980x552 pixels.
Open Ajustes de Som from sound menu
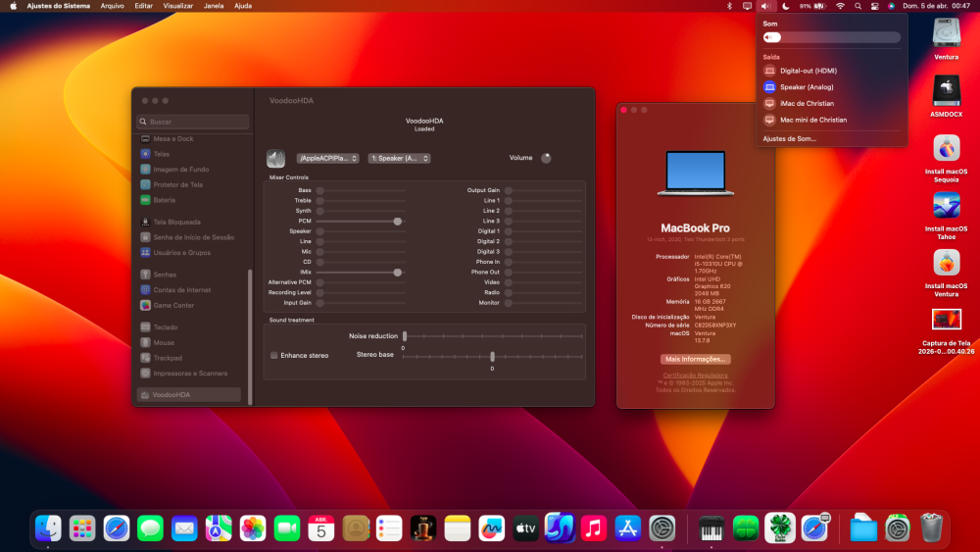(x=789, y=139)
